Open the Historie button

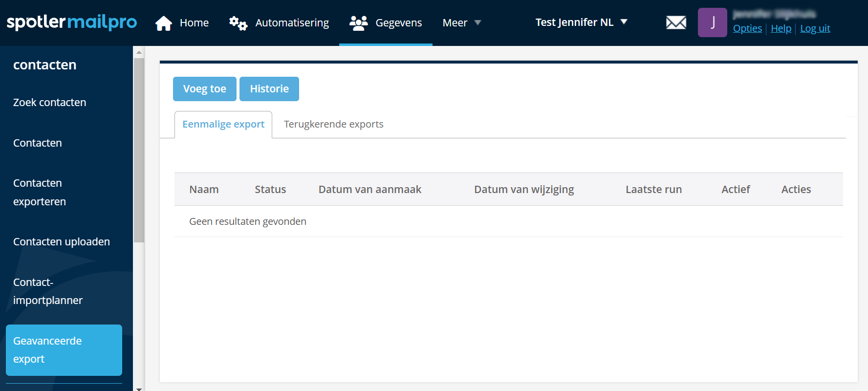(269, 89)
